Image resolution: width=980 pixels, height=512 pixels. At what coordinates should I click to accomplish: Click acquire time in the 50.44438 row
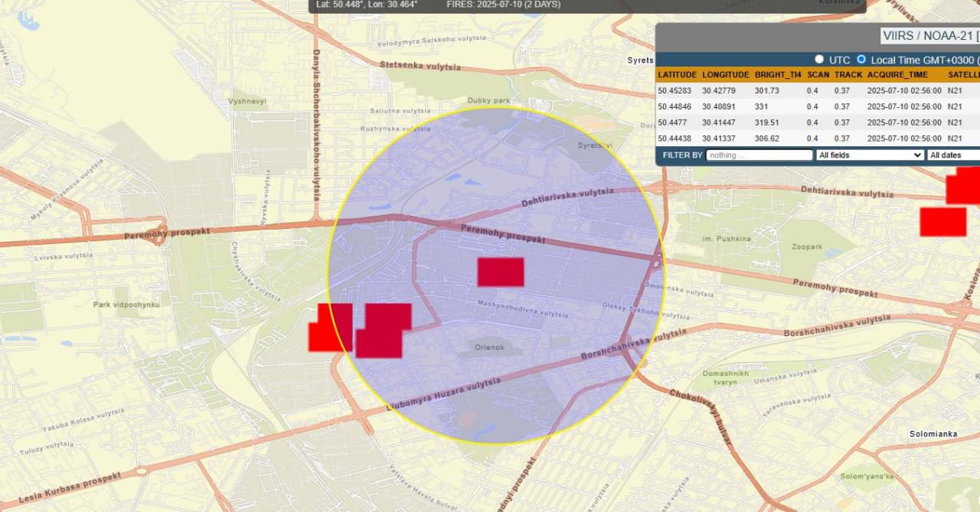[904, 139]
